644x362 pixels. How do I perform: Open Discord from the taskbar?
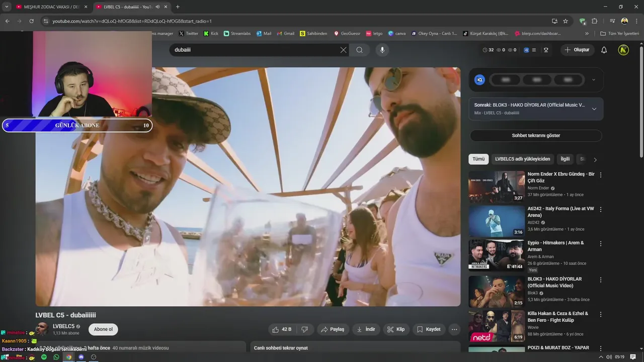pos(81,357)
